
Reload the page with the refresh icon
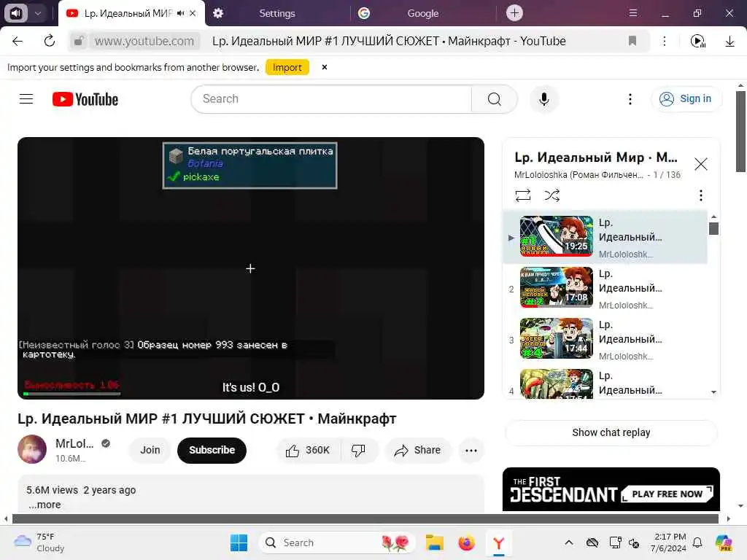(x=50, y=41)
